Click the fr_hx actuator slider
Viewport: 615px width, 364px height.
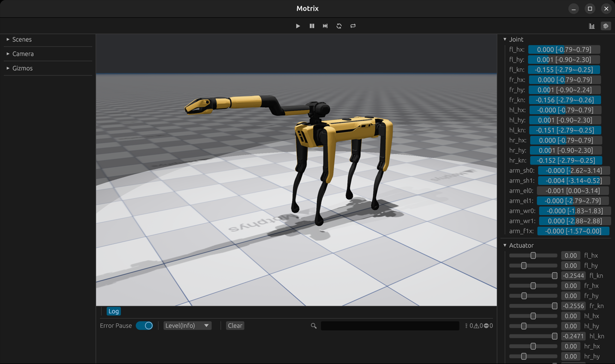[x=533, y=286]
